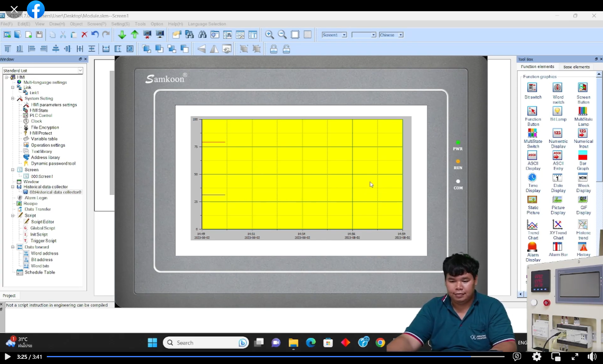Viewport: 603px width, 364px height.
Task: Collapse the Historical data collector node
Action: pos(13,187)
